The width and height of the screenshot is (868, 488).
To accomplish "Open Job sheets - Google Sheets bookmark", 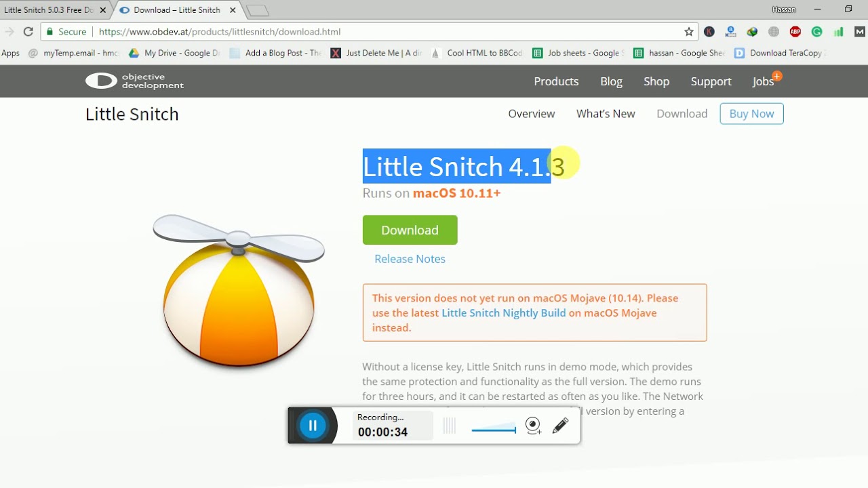I will 578,53.
